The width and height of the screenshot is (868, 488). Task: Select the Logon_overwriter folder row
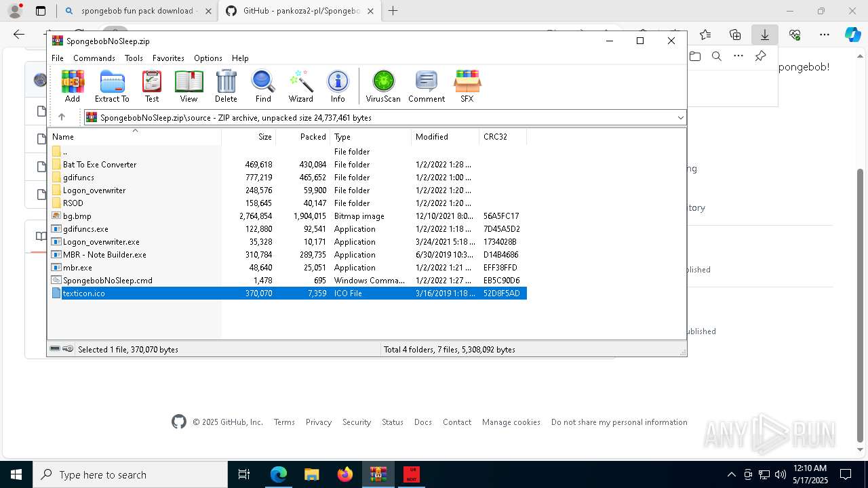[287, 190]
